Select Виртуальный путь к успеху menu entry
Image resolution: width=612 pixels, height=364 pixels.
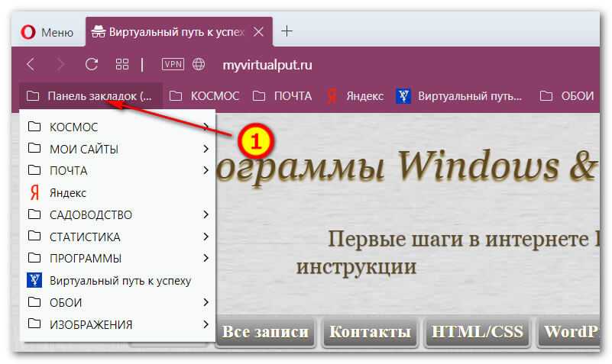pos(119,281)
